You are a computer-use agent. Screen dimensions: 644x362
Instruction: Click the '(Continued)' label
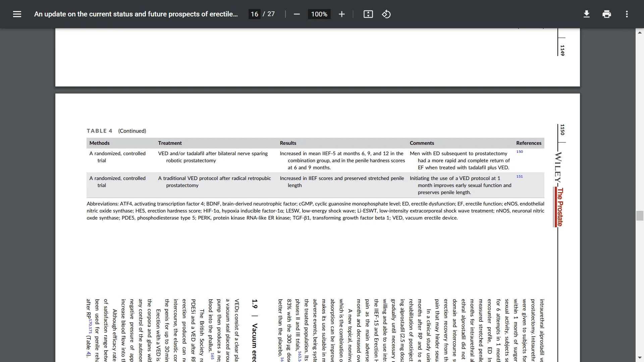pyautogui.click(x=132, y=131)
